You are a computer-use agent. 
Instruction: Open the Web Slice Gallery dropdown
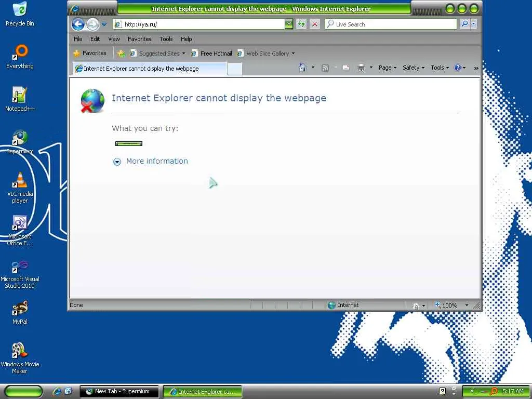coord(266,54)
